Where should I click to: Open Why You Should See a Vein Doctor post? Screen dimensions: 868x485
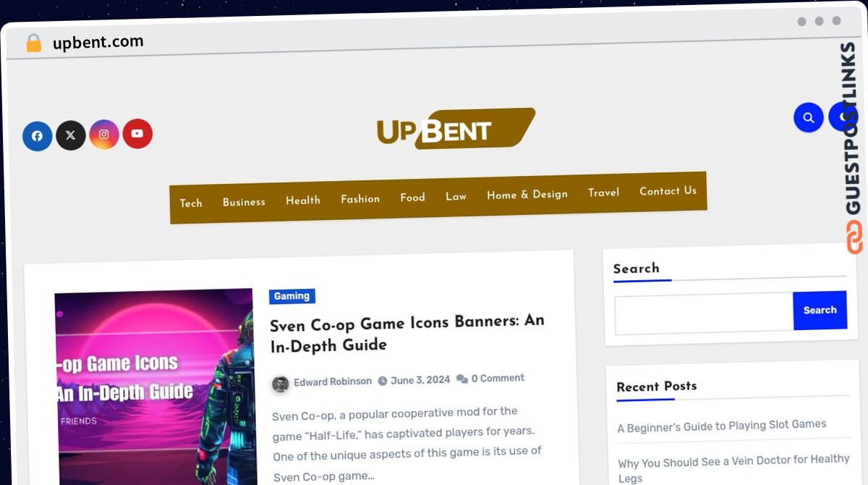(733, 468)
